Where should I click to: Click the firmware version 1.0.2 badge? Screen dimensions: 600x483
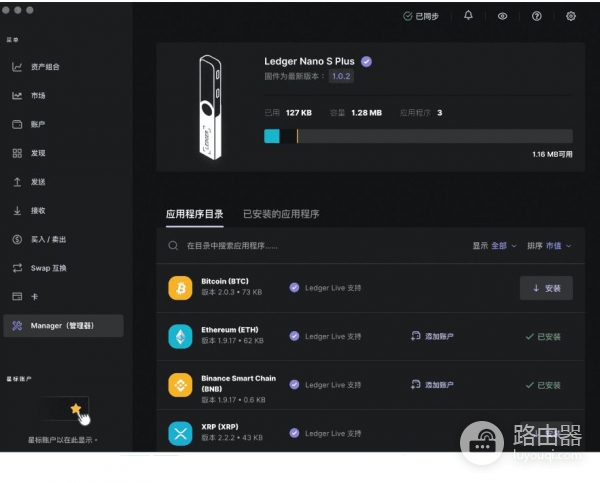(x=341, y=76)
